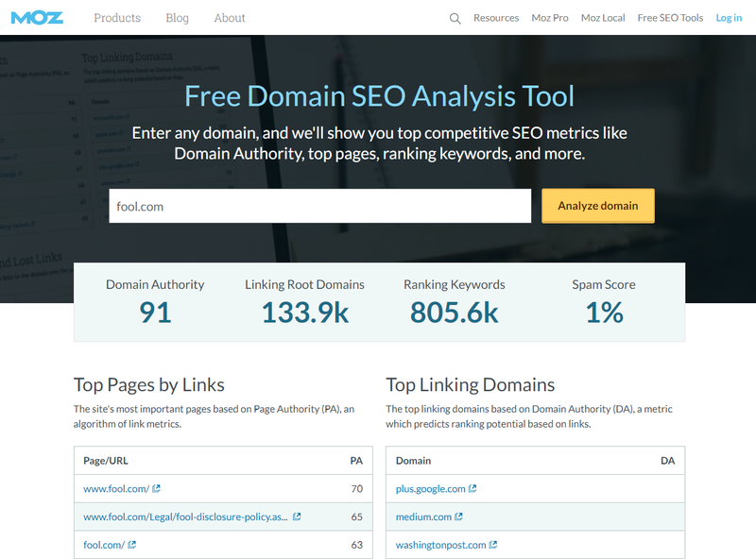This screenshot has height=559, width=756.
Task: Select the Ranking Keywords value 805.6k
Action: [x=455, y=313]
